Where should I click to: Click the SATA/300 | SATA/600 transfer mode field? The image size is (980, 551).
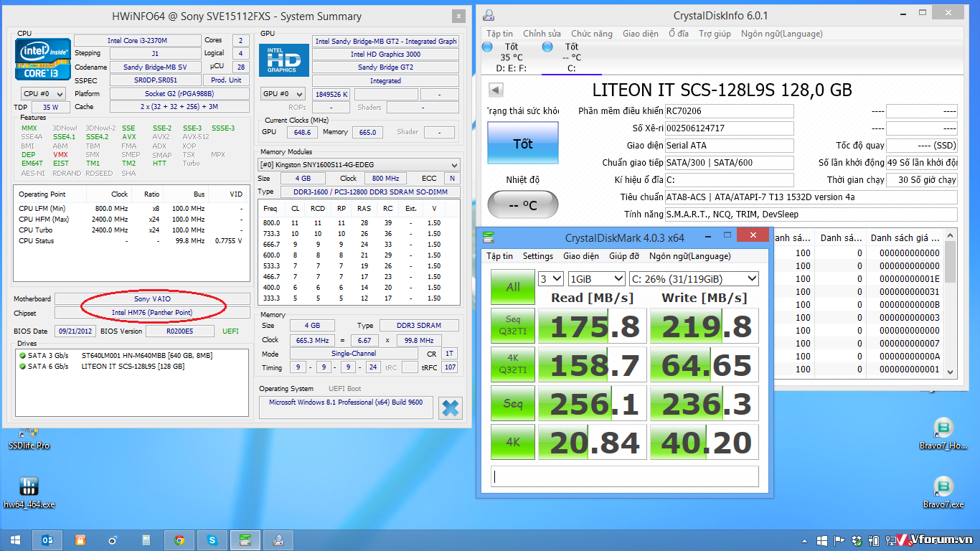coord(729,163)
